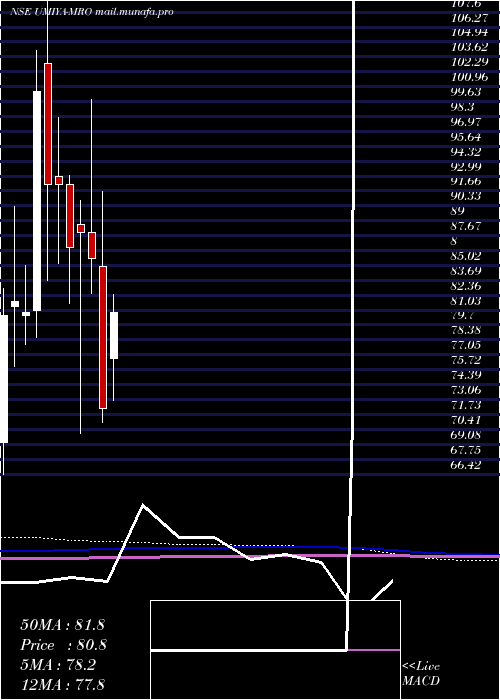
Task: Click the 83.69 price axis label
Action: pyautogui.click(x=466, y=271)
